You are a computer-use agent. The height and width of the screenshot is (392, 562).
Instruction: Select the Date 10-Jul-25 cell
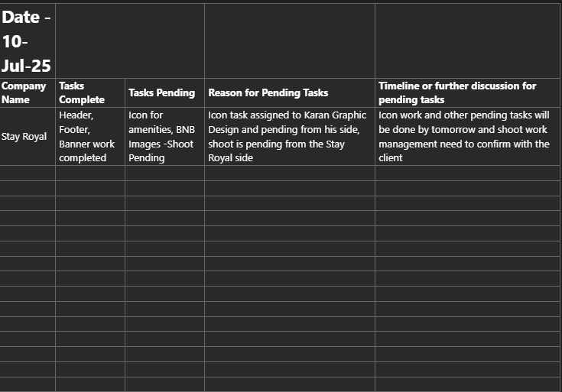[x=28, y=40]
